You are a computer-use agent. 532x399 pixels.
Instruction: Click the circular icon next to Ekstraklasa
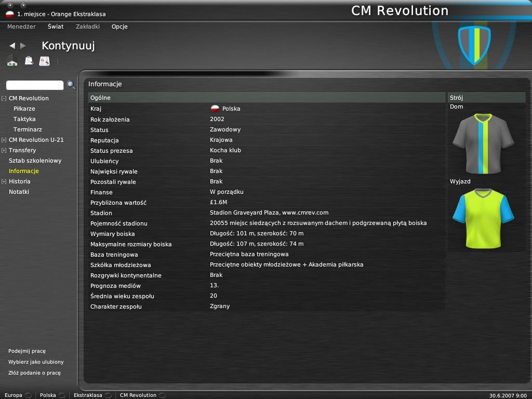pos(108,395)
